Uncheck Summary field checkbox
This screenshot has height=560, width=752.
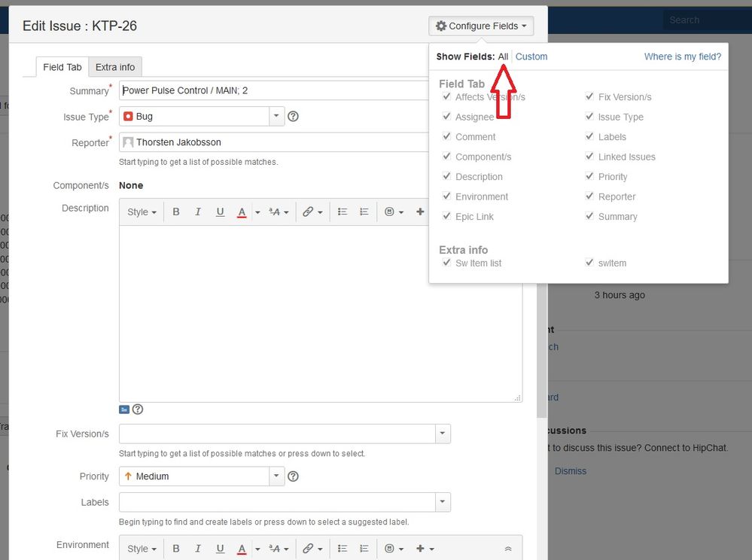pyautogui.click(x=589, y=216)
